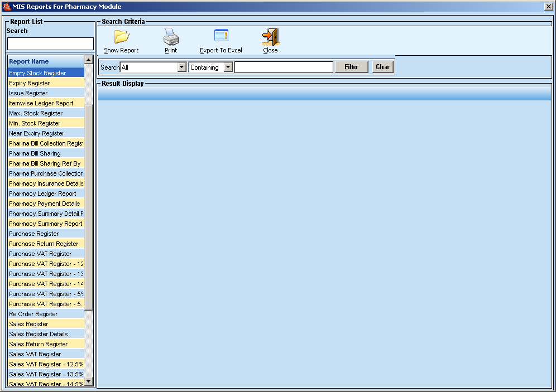The width and height of the screenshot is (556, 392).
Task: Select Near Expiry Register report
Action: 37,133
